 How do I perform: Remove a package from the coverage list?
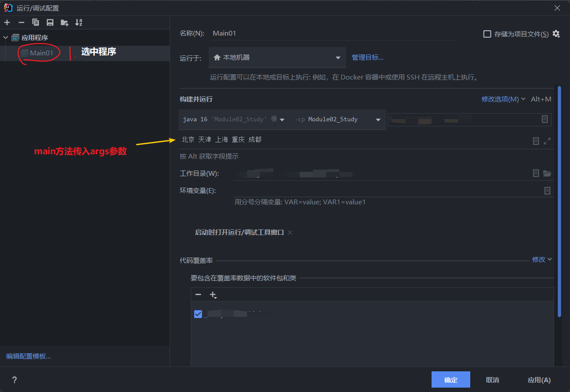[x=198, y=295]
